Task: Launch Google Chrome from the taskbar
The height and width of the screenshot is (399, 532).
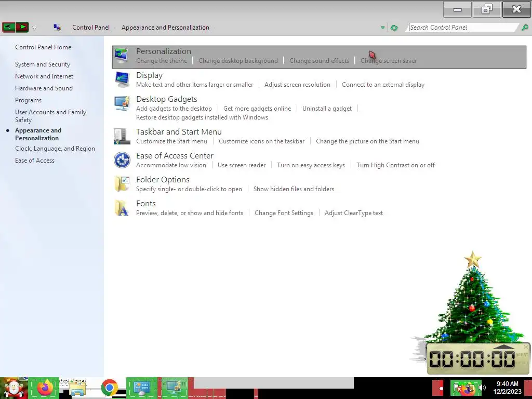Action: [109, 388]
